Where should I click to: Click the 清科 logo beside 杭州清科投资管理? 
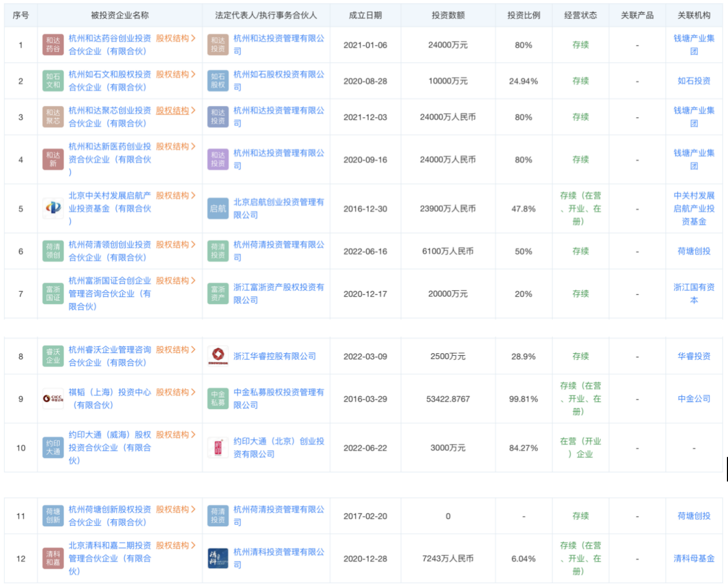pyautogui.click(x=218, y=558)
